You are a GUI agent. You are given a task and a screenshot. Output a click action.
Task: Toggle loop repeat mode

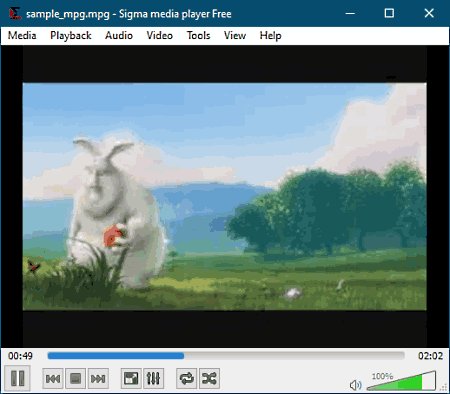pyautogui.click(x=187, y=378)
